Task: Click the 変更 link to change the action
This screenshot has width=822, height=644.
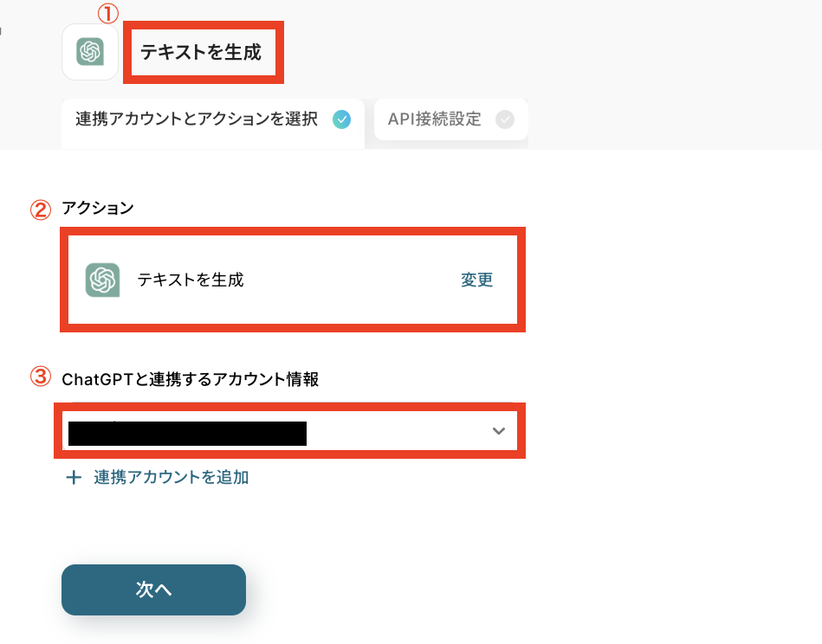Action: [x=476, y=280]
